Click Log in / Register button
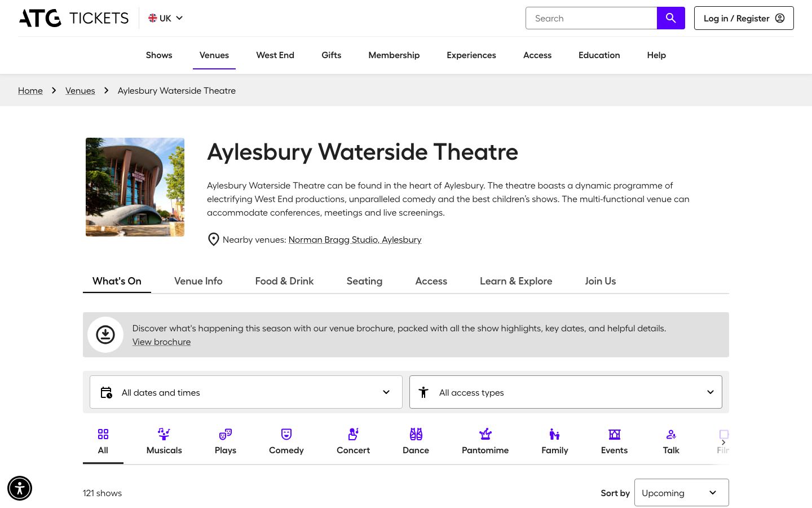Viewport: 812px width, 508px height. point(744,18)
